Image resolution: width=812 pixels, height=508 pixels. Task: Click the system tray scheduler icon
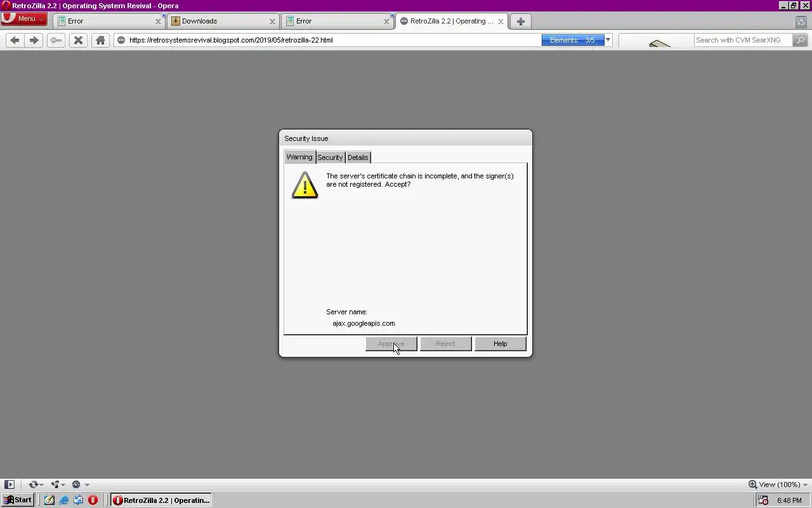[764, 500]
